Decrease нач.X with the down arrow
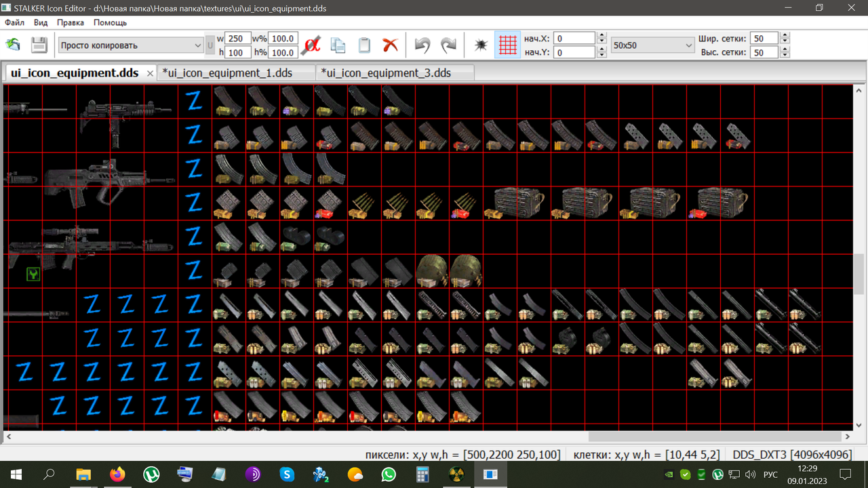This screenshot has width=868, height=488. [601, 41]
